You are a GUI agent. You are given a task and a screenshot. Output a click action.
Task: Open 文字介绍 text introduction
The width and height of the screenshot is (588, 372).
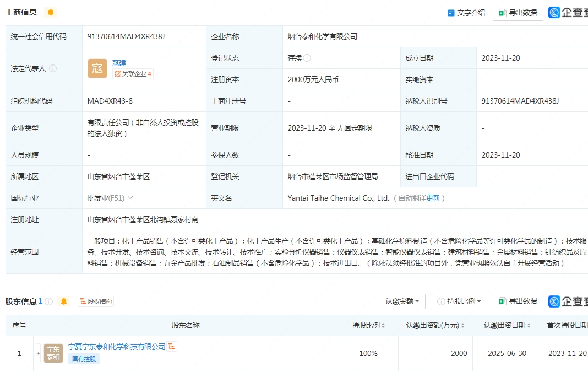[x=466, y=13]
